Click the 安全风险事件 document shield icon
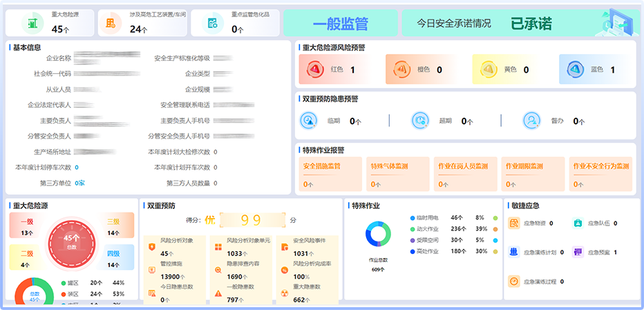This screenshot has height=310, width=644. [284, 247]
